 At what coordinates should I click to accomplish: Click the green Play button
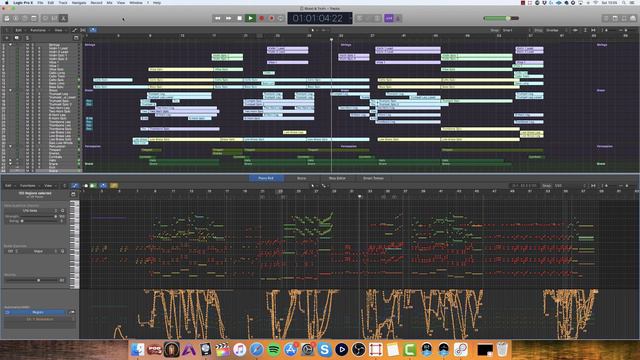(250, 18)
